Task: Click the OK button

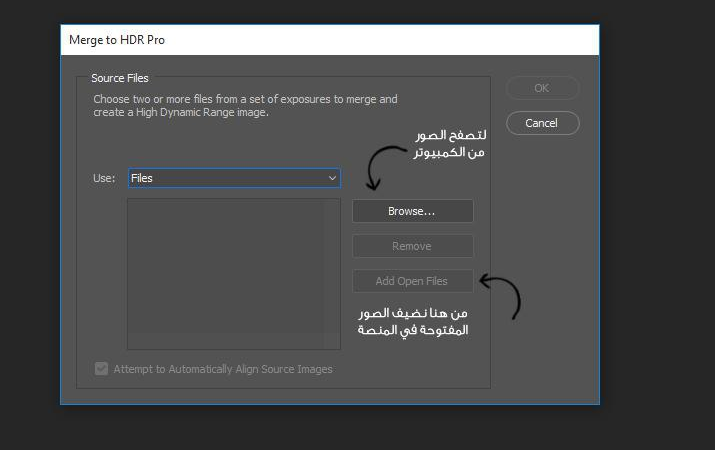Action: coord(542,88)
